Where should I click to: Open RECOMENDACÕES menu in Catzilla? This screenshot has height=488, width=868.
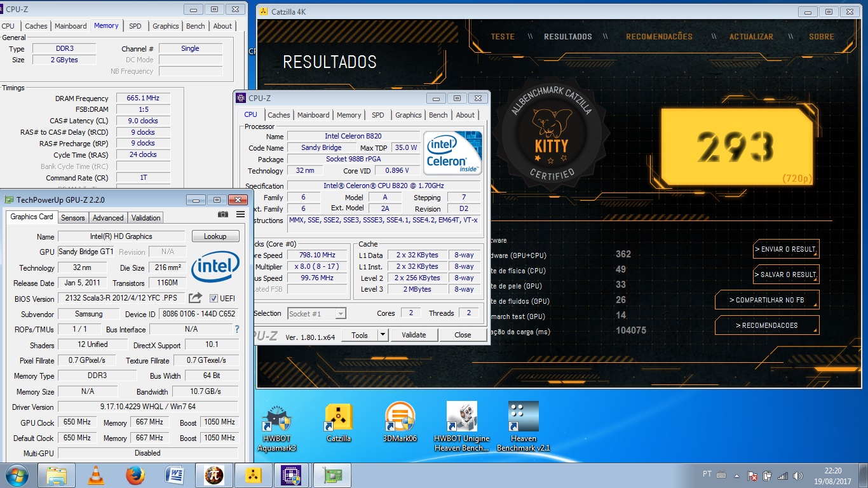pos(659,36)
